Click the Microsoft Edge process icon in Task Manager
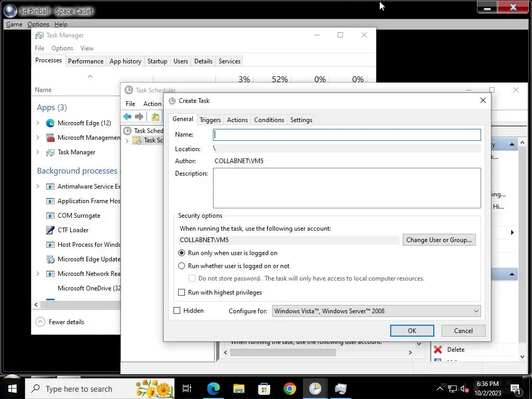The image size is (532, 399). (x=50, y=123)
